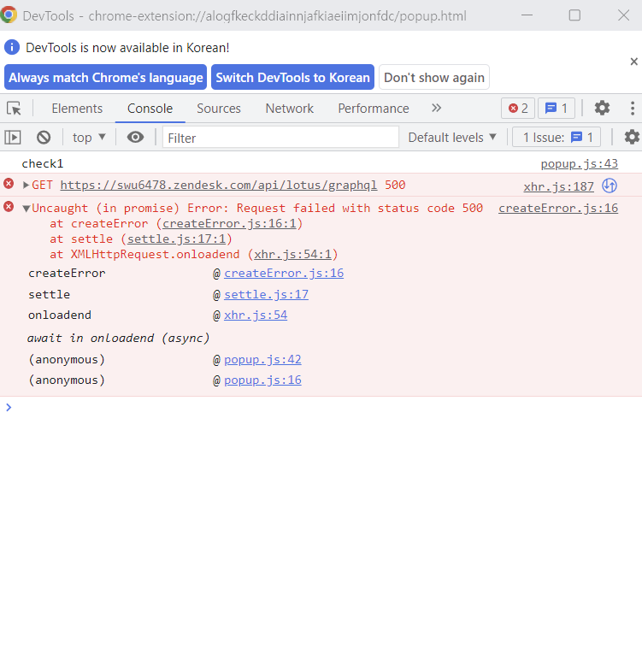Click Always match Chrome's language button
The width and height of the screenshot is (642, 672).
coord(105,77)
